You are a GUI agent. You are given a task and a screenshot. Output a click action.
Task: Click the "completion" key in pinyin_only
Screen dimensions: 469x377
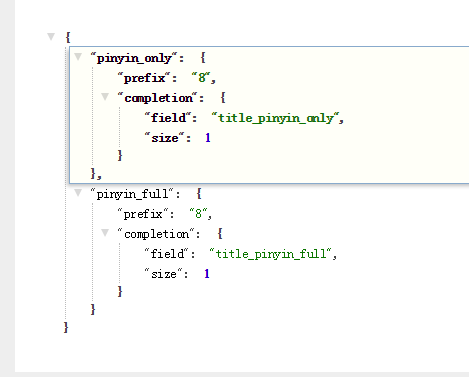coord(158,98)
